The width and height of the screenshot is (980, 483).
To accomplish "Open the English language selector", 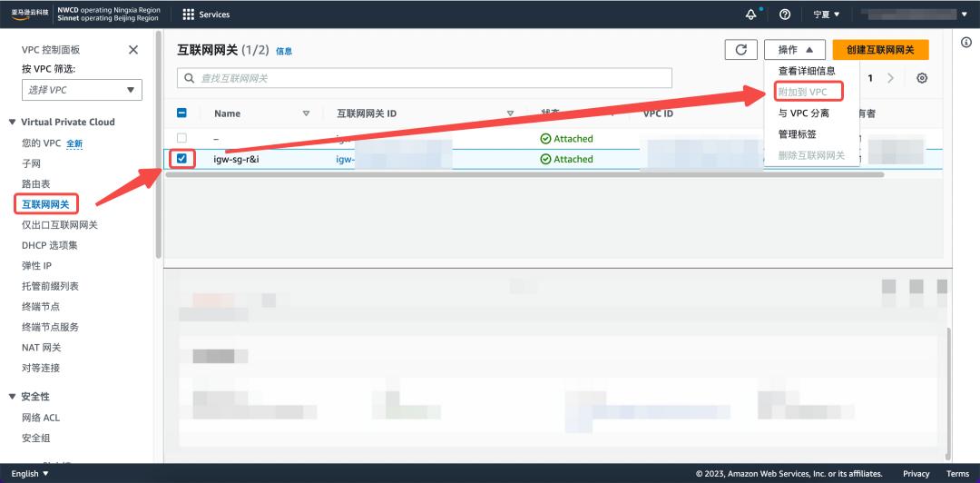I will click(x=30, y=474).
